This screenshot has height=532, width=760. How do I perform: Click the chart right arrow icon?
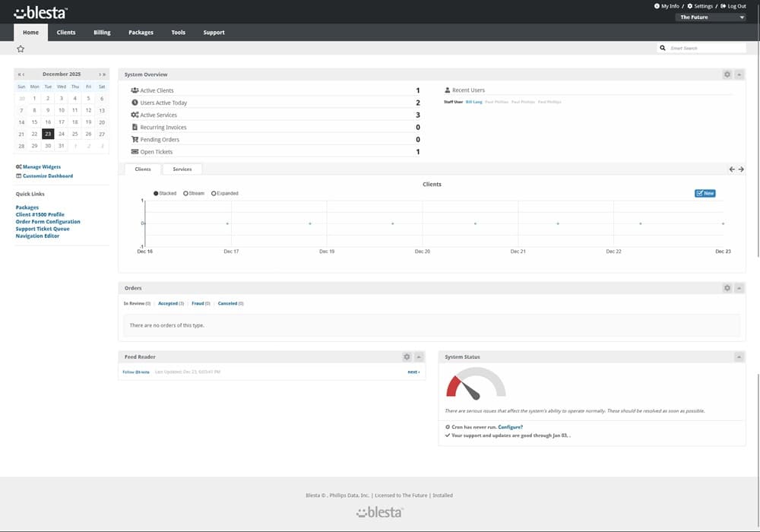click(x=741, y=169)
